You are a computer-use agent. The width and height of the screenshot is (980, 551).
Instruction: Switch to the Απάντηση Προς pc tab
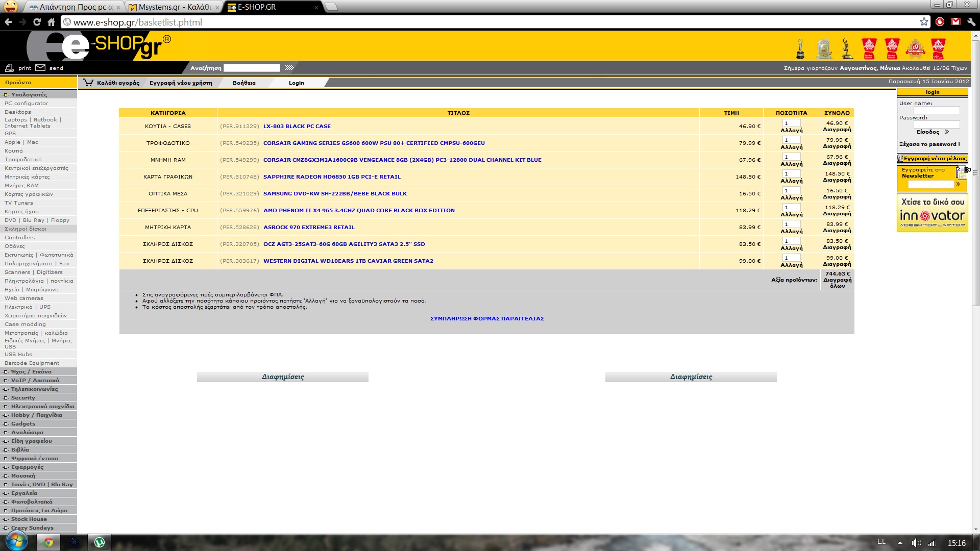pyautogui.click(x=74, y=7)
